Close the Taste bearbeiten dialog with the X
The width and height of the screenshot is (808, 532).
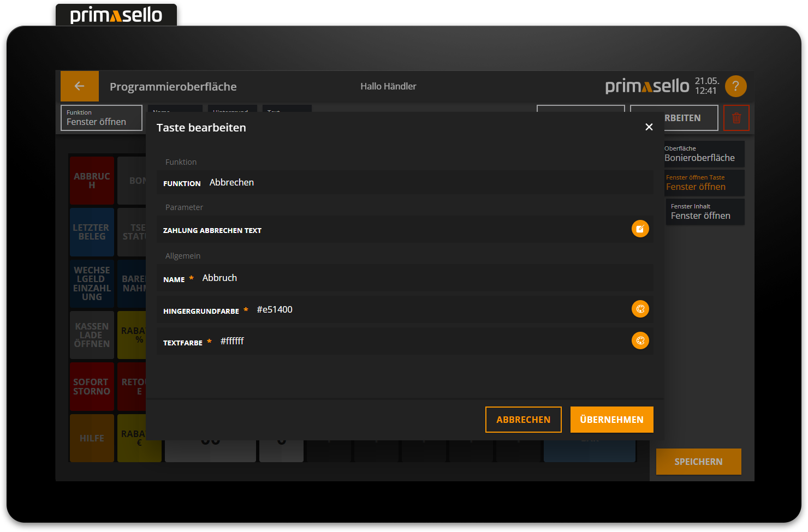(x=649, y=127)
